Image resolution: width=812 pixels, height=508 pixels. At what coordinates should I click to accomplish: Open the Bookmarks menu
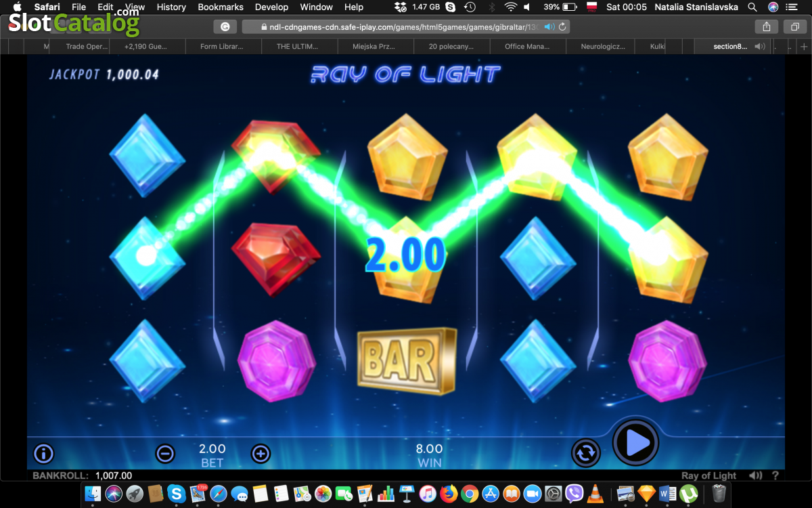(x=221, y=7)
